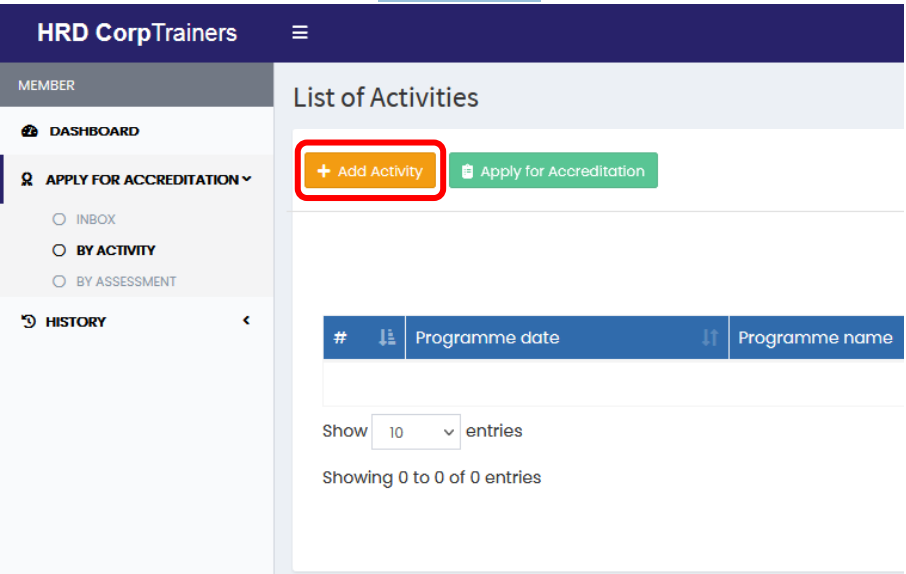Click the Add Activity button
The height and width of the screenshot is (574, 906).
point(370,171)
